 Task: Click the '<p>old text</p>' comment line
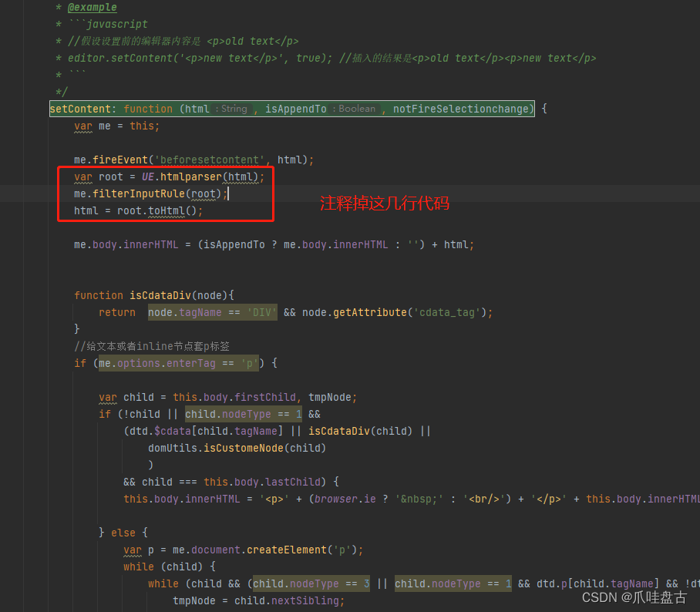pyautogui.click(x=177, y=41)
